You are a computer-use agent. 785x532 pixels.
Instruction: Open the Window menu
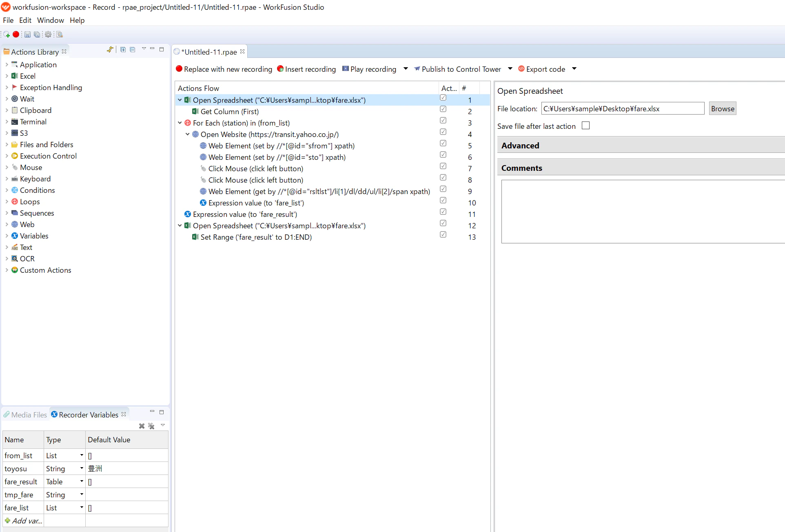[x=51, y=20]
